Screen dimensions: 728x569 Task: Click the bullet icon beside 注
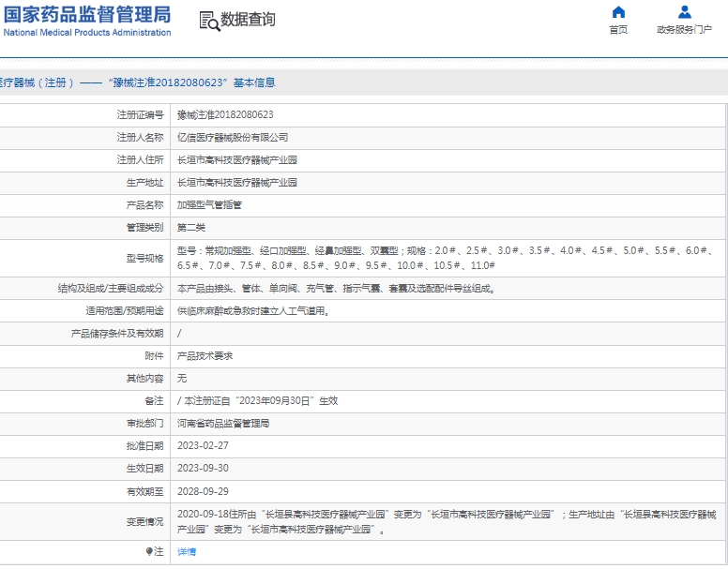[149, 551]
